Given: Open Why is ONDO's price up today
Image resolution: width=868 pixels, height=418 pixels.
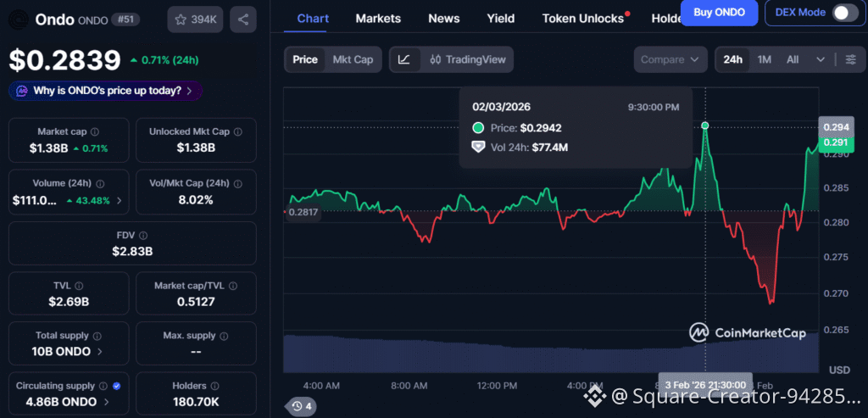Looking at the screenshot, I should click(x=107, y=91).
